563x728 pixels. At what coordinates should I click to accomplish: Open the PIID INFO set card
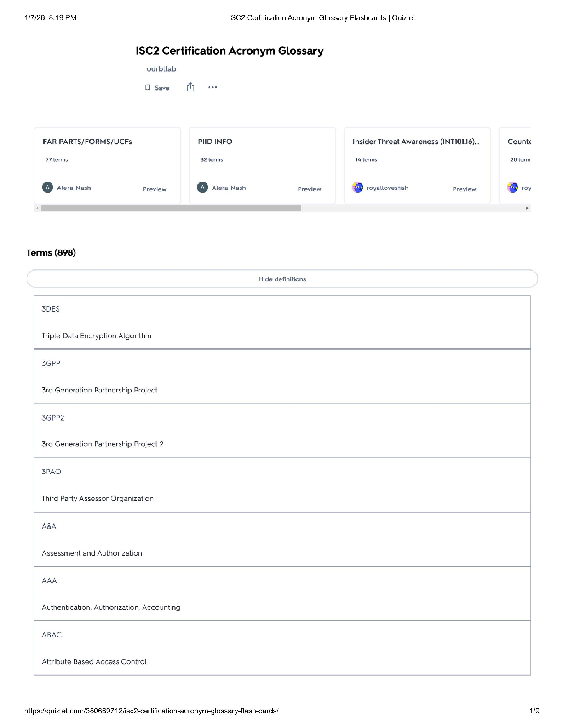click(x=263, y=165)
